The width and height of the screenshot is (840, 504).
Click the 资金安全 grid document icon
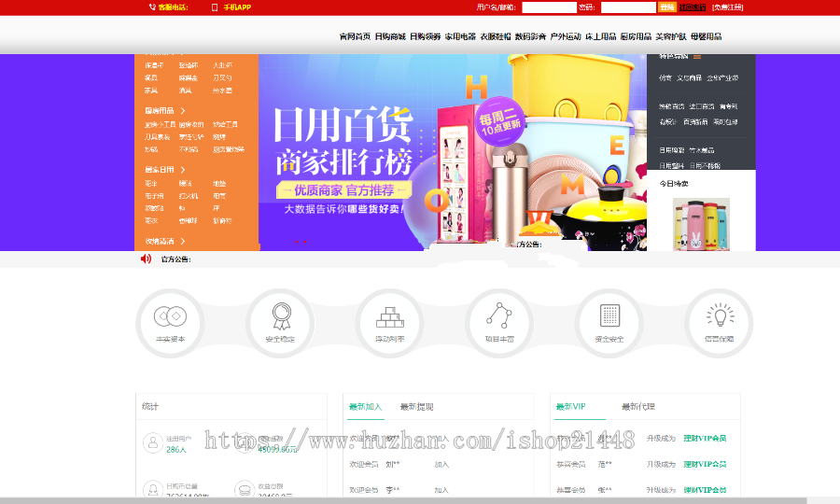point(609,315)
